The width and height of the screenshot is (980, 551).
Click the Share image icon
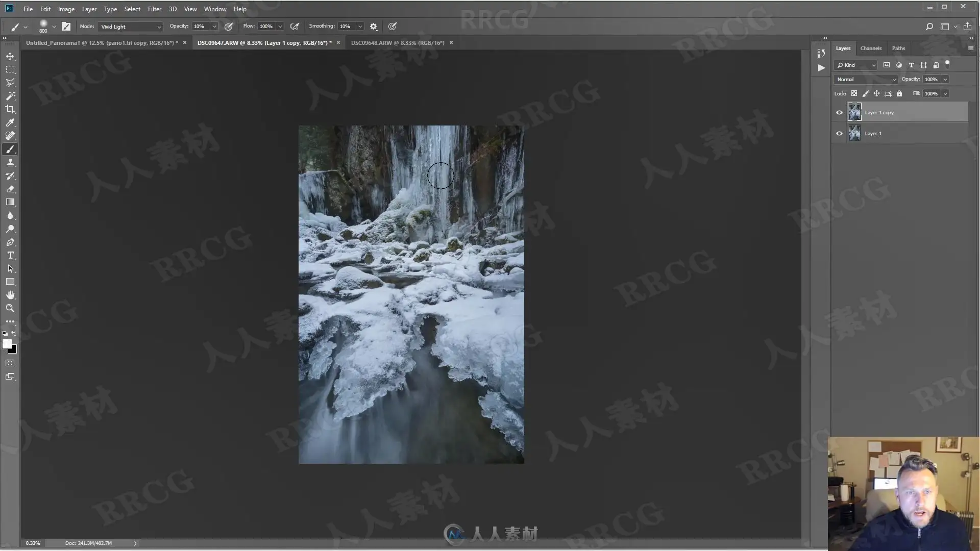[967, 27]
